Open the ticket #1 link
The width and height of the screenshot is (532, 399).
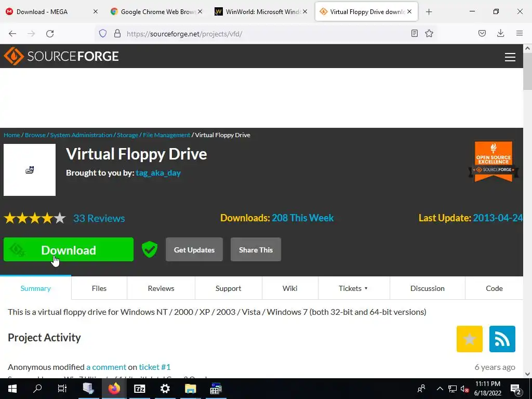tap(155, 367)
